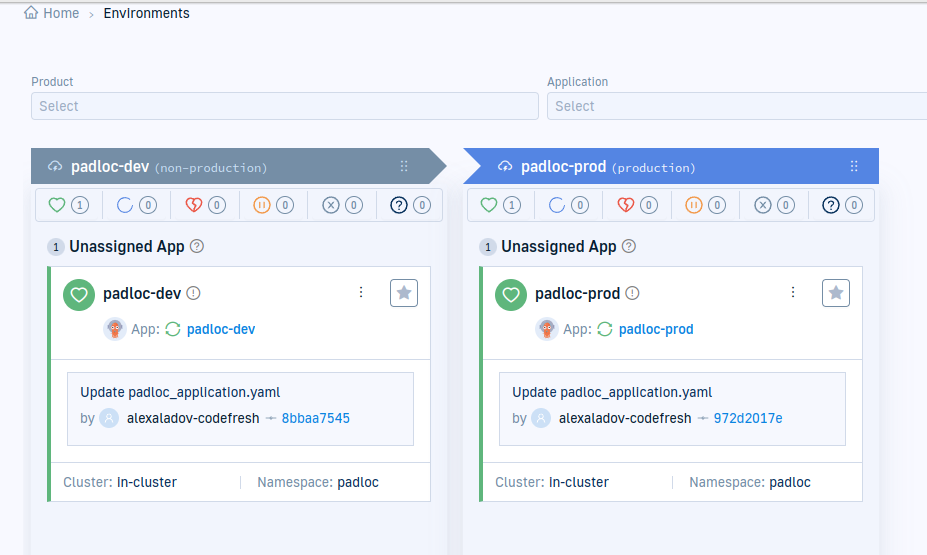This screenshot has height=555, width=927.
Task: Click progressing status filter in padloc-prod
Action: pyautogui.click(x=569, y=205)
